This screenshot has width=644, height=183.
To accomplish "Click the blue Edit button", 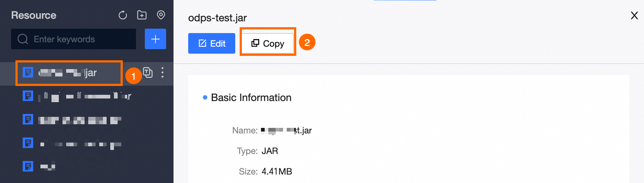I will [212, 43].
